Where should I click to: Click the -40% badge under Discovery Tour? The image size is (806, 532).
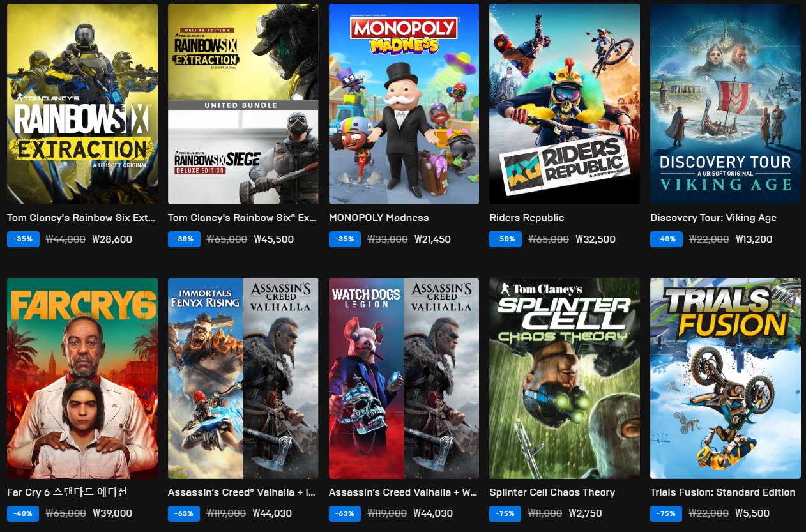[666, 239]
